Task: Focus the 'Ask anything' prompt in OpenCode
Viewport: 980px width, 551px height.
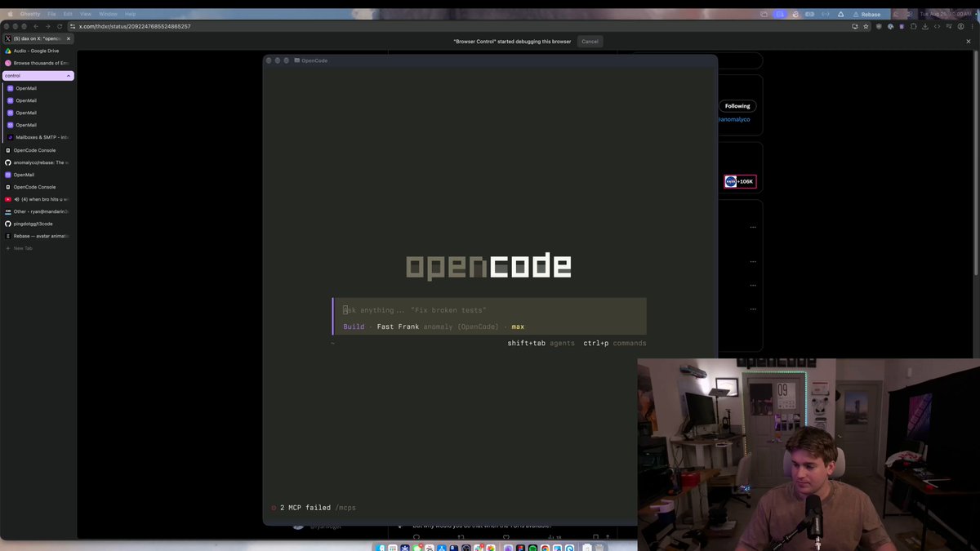Action: [490, 310]
